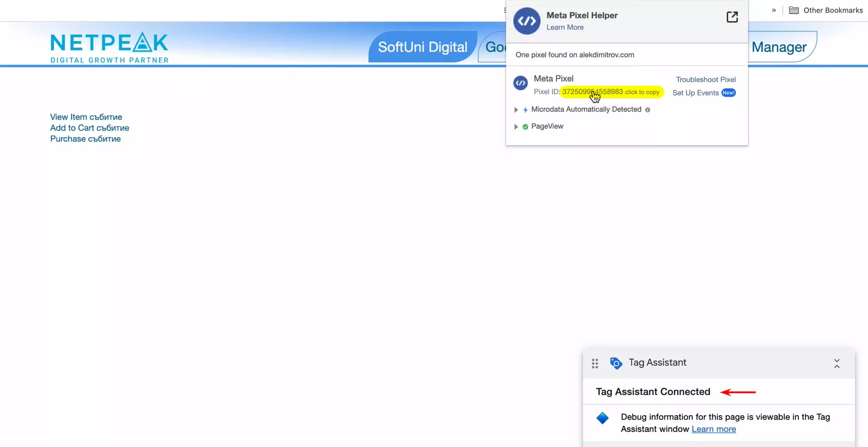Click the Purchase събитие link
Image resolution: width=868 pixels, height=447 pixels.
click(x=86, y=139)
